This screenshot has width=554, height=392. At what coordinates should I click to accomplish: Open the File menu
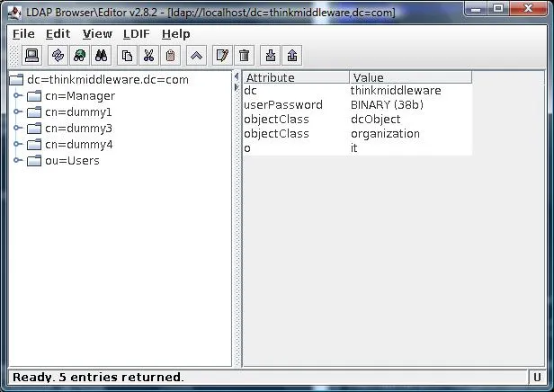pyautogui.click(x=23, y=34)
